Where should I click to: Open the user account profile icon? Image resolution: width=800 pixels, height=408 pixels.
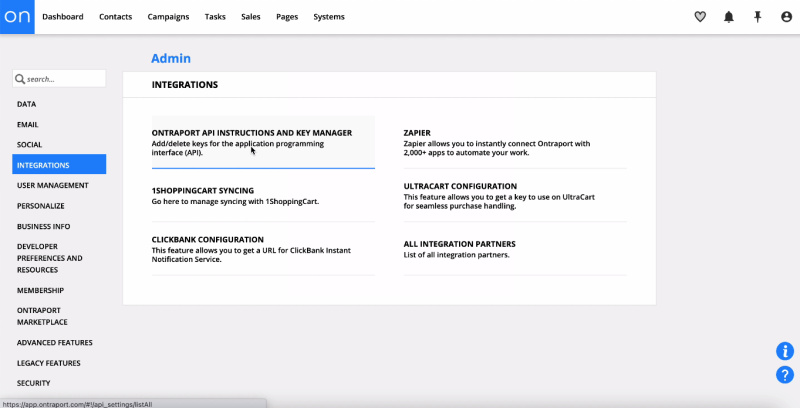786,17
